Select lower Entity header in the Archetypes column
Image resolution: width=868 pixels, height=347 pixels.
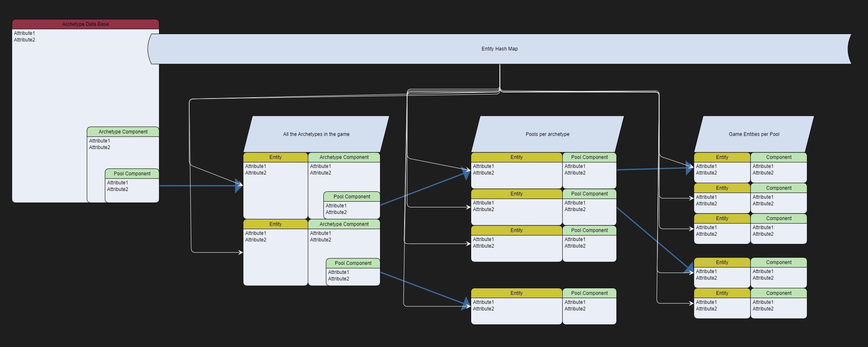click(x=275, y=224)
